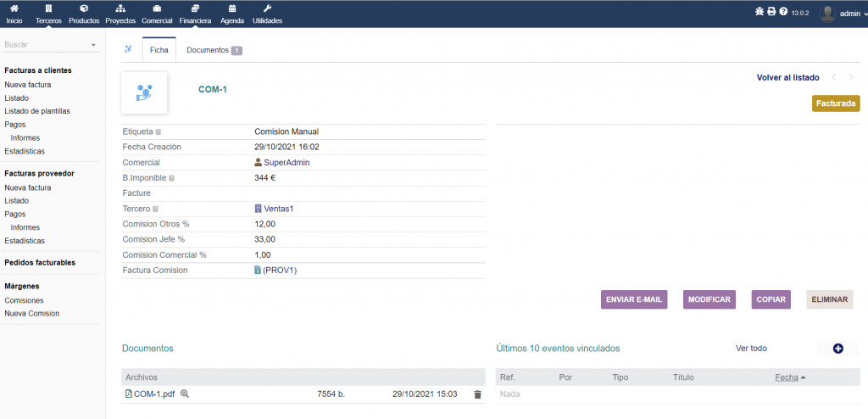The width and height of the screenshot is (868, 419).
Task: Open Estadísticas under Facturas proveedor
Action: [x=25, y=241]
